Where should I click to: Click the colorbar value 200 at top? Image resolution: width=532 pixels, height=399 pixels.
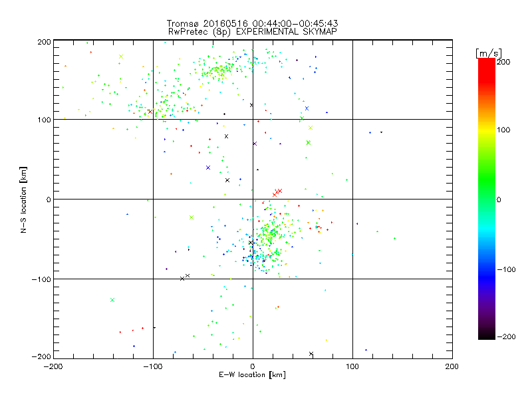[x=503, y=62]
